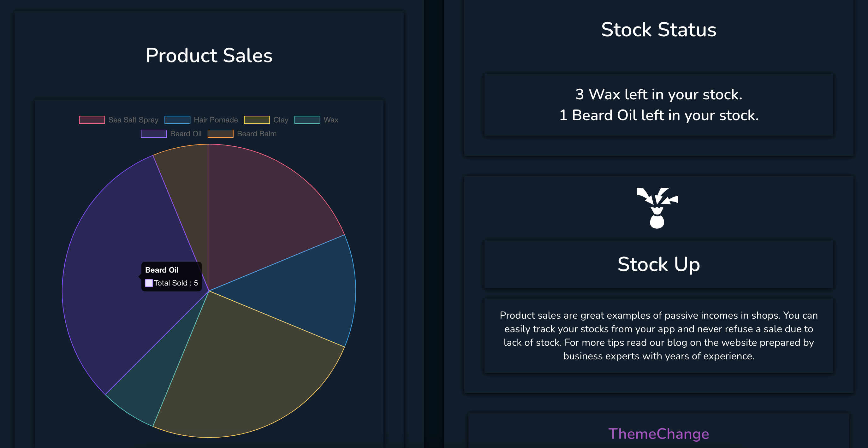Open ThemeChange to switch the theme
The width and height of the screenshot is (868, 448).
tap(659, 434)
